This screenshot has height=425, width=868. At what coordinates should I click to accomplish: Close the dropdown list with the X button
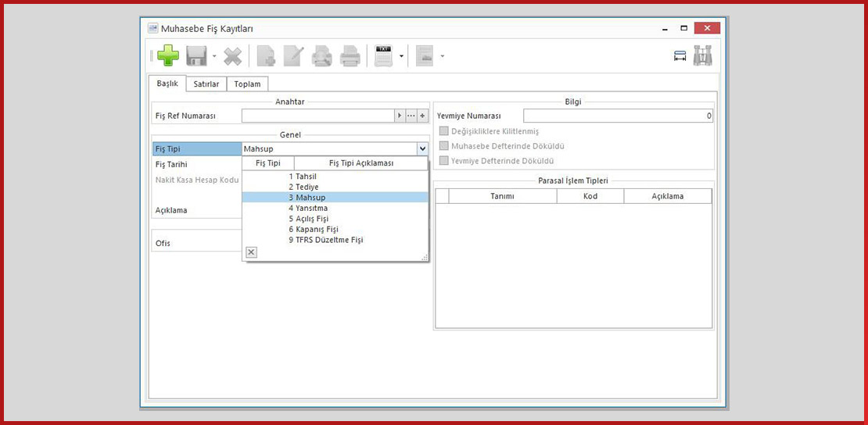[251, 252]
